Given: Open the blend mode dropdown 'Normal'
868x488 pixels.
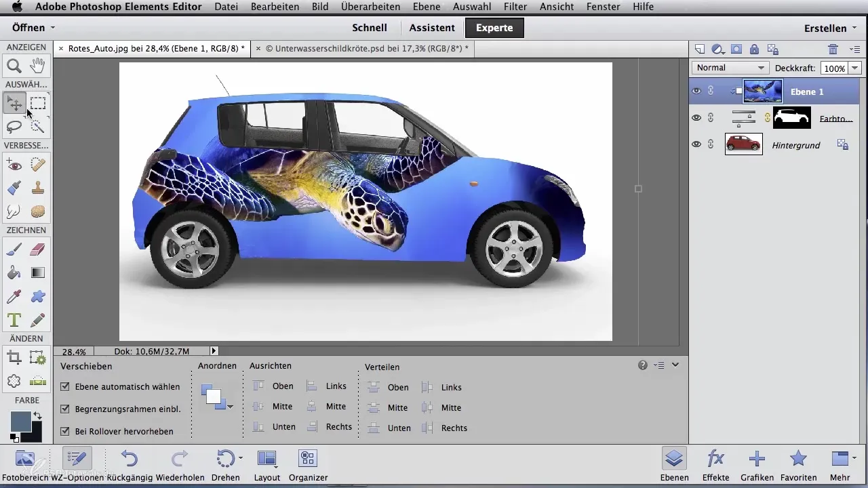Looking at the screenshot, I should pyautogui.click(x=730, y=68).
